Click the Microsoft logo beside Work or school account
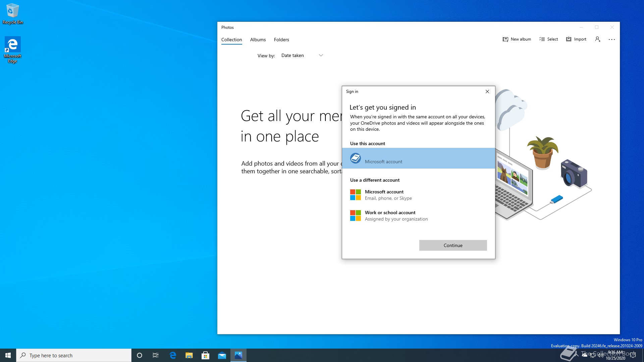Viewport: 644px width, 362px height. point(356,216)
